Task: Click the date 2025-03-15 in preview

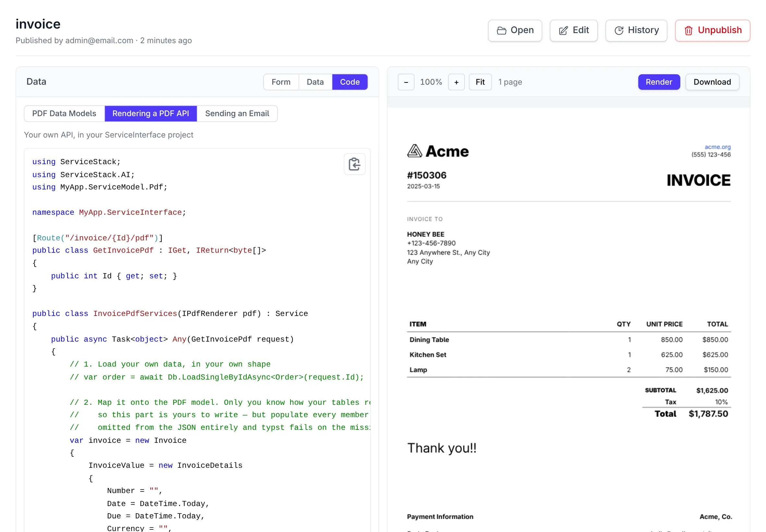Action: click(423, 186)
